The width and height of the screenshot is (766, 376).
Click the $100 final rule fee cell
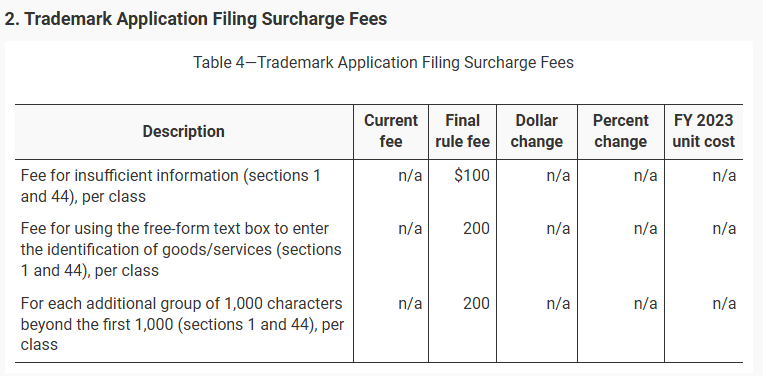(x=471, y=175)
